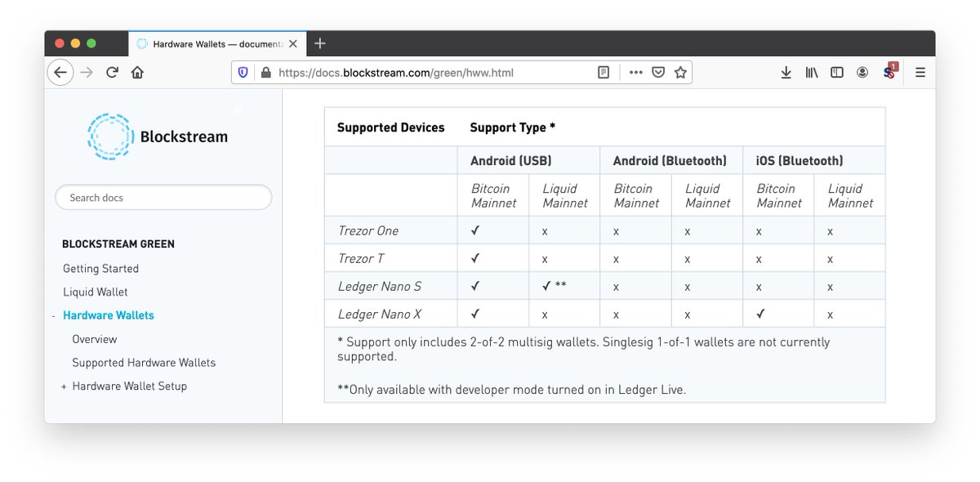980x482 pixels.
Task: Open the Liquid Wallet page
Action: pos(96,292)
